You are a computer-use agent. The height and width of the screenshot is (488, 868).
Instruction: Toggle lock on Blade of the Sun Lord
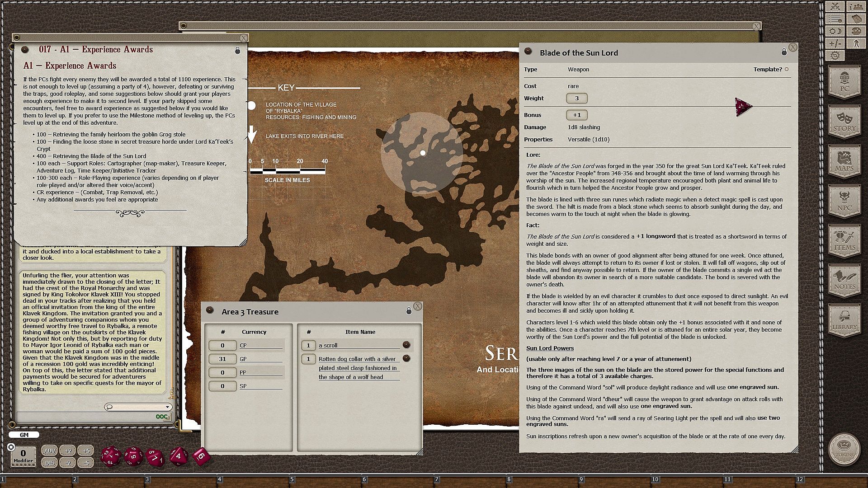784,52
